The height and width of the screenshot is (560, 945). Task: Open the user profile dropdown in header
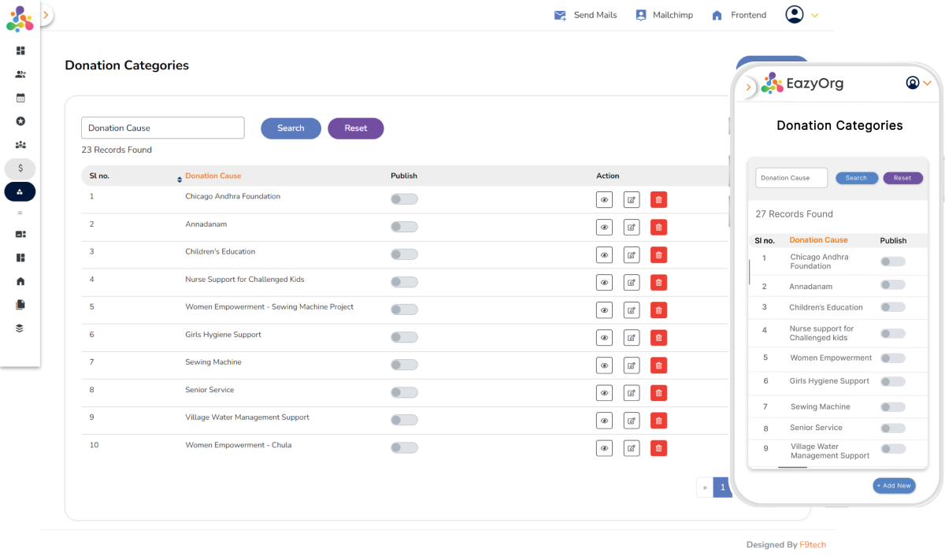point(802,15)
